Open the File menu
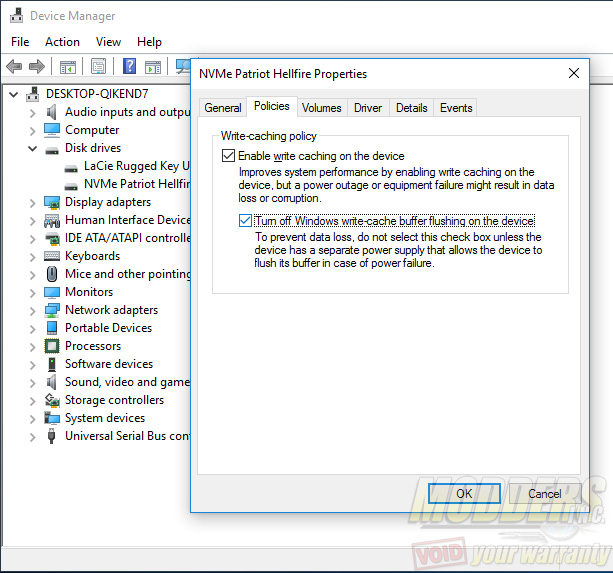The height and width of the screenshot is (573, 613). click(20, 42)
